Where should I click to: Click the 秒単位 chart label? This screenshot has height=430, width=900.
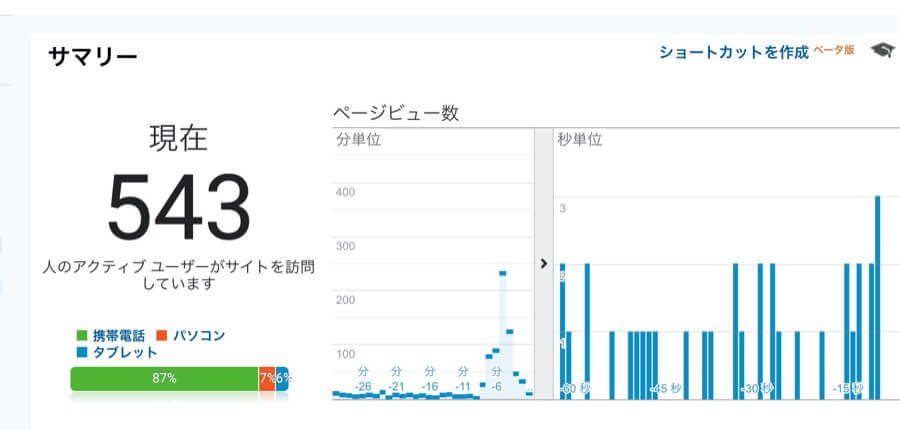579,140
